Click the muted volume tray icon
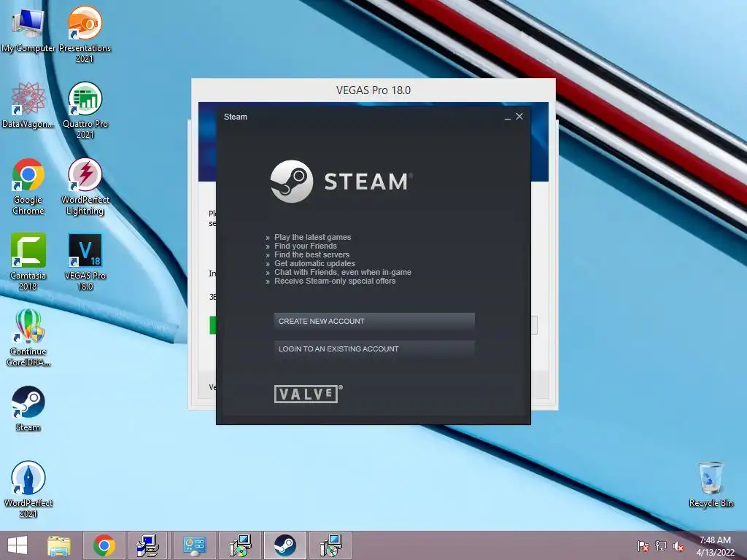 pyautogui.click(x=678, y=546)
